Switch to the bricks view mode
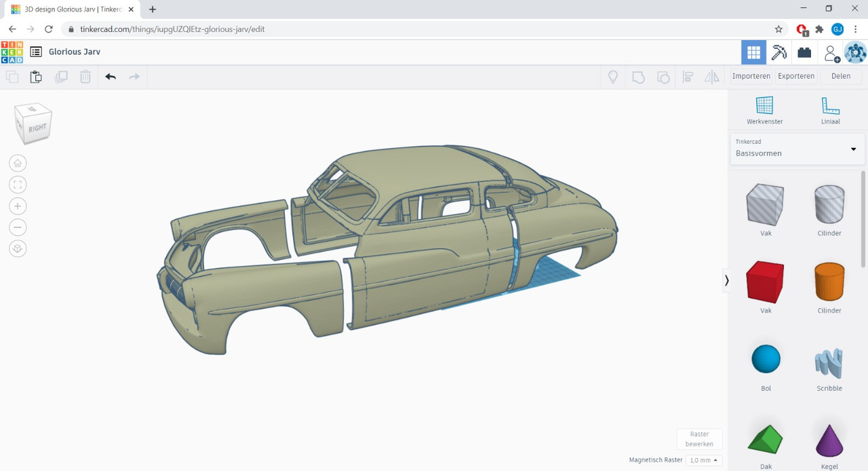The width and height of the screenshot is (868, 471). pos(804,52)
